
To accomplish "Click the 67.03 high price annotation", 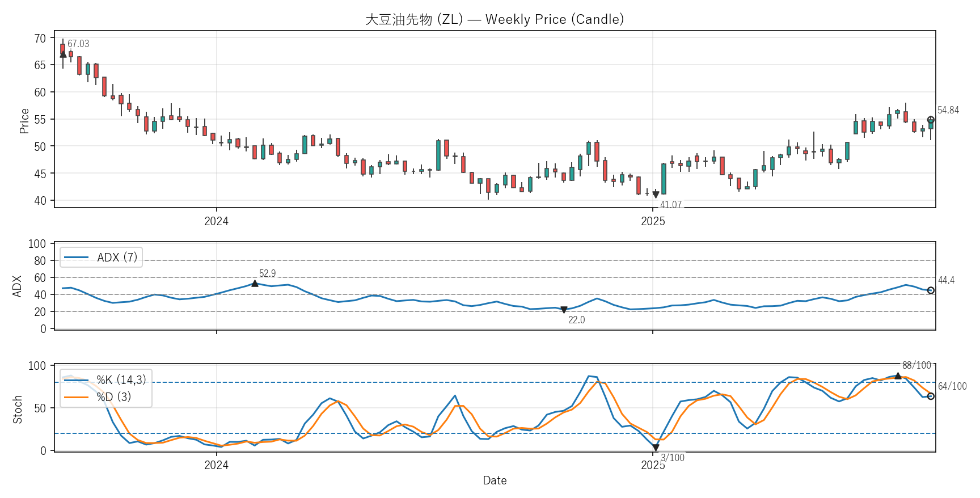I will 78,44.
